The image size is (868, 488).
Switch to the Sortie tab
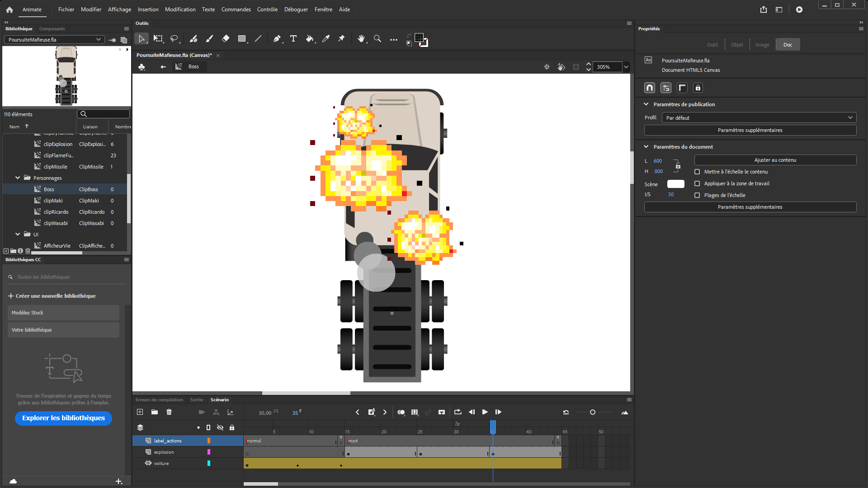click(x=197, y=399)
